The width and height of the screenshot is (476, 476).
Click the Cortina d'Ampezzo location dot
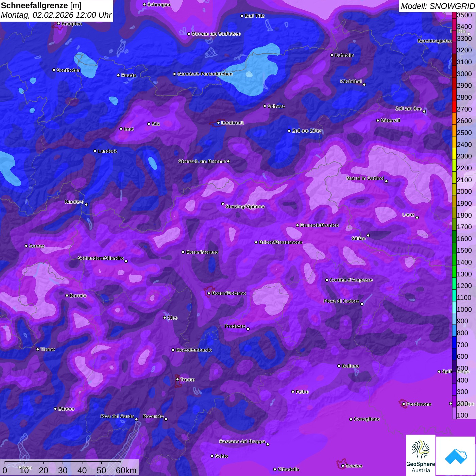point(327,280)
